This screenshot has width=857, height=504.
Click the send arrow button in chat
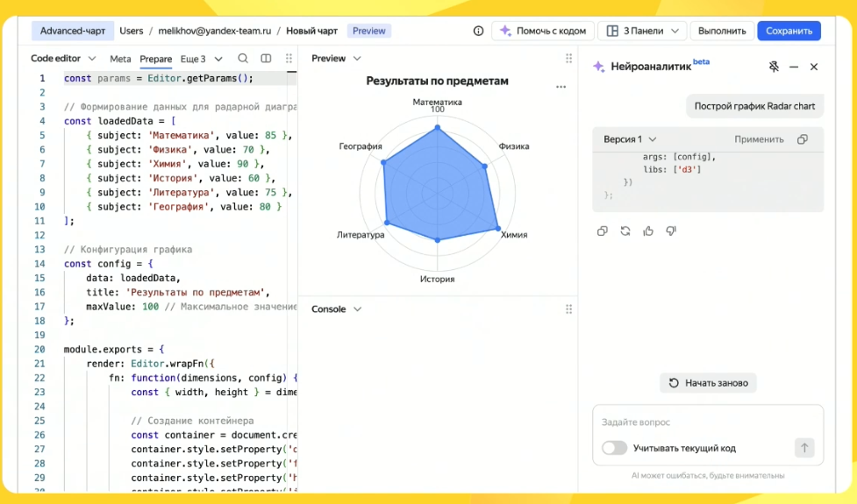(804, 448)
